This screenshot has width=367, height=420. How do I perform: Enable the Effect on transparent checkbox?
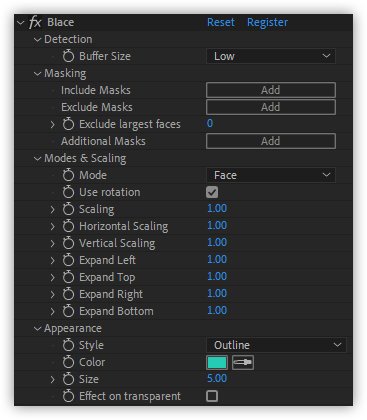(x=212, y=396)
